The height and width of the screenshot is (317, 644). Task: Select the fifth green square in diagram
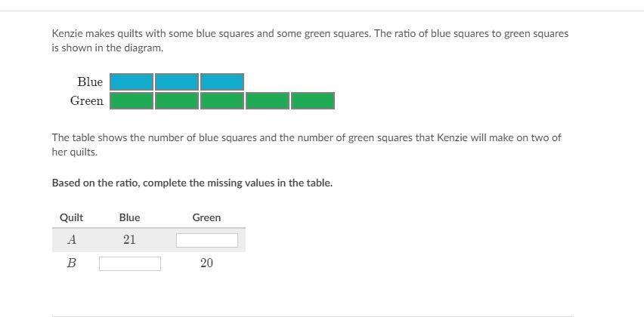[x=313, y=100]
